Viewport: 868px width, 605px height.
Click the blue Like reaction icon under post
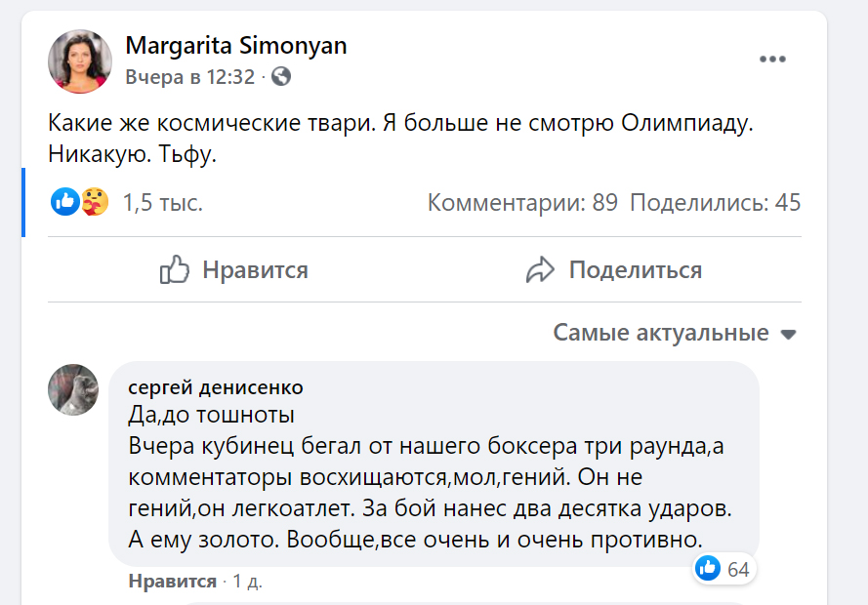click(64, 202)
